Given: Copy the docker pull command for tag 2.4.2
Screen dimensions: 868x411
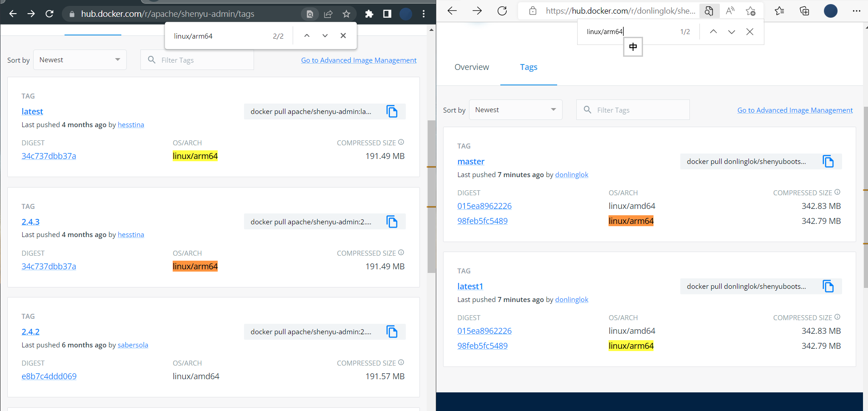Looking at the screenshot, I should pyautogui.click(x=392, y=332).
